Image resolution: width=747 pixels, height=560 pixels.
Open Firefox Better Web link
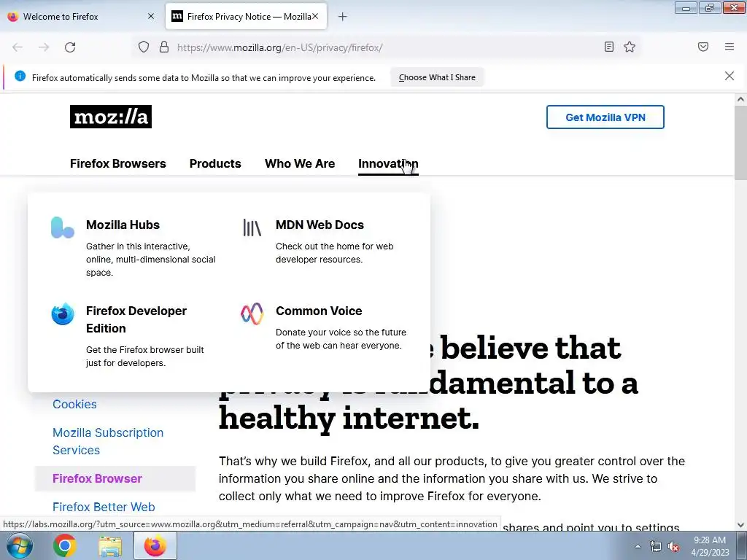(104, 507)
